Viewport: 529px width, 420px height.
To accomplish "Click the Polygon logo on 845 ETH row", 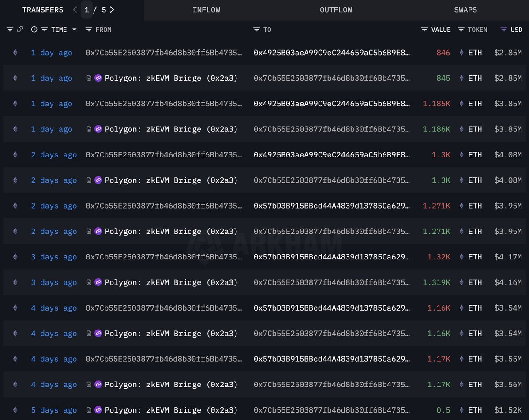I will [x=98, y=78].
